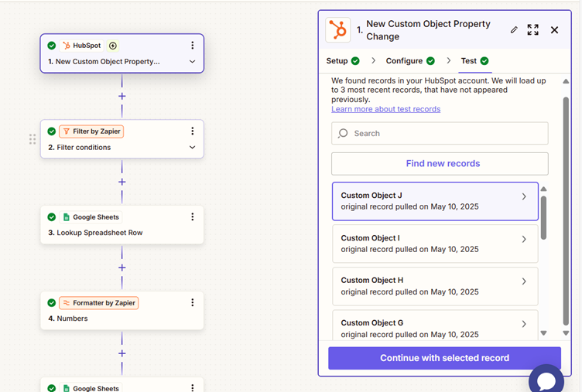Click the pencil rename icon in panel header
582x392 pixels.
(514, 30)
